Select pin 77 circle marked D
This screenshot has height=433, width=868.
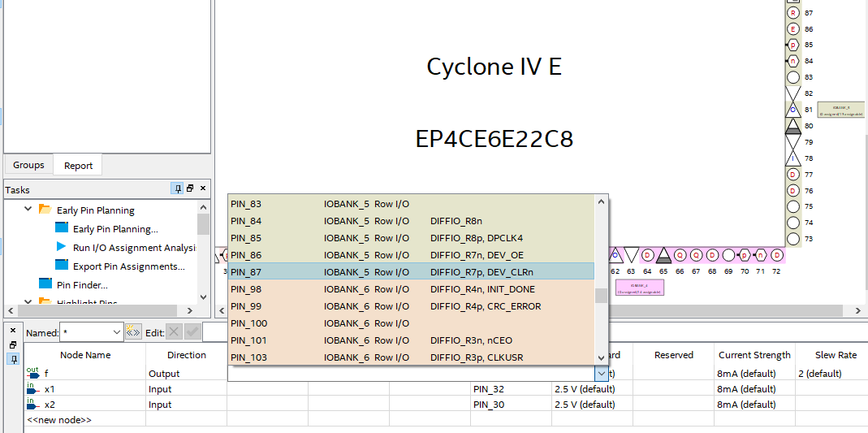(x=793, y=175)
